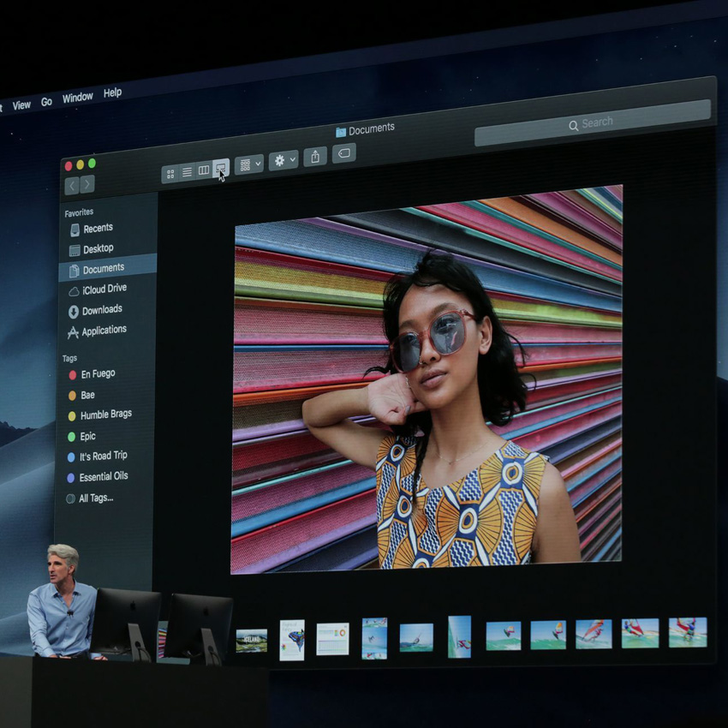Screen dimensions: 728x728
Task: Open the group-by arrangement dropdown
Action: [249, 164]
